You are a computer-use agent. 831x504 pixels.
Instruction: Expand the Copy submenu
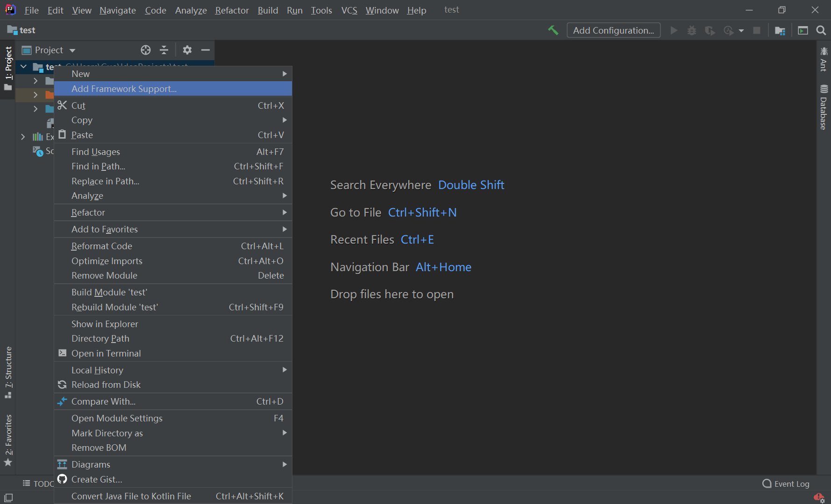173,120
